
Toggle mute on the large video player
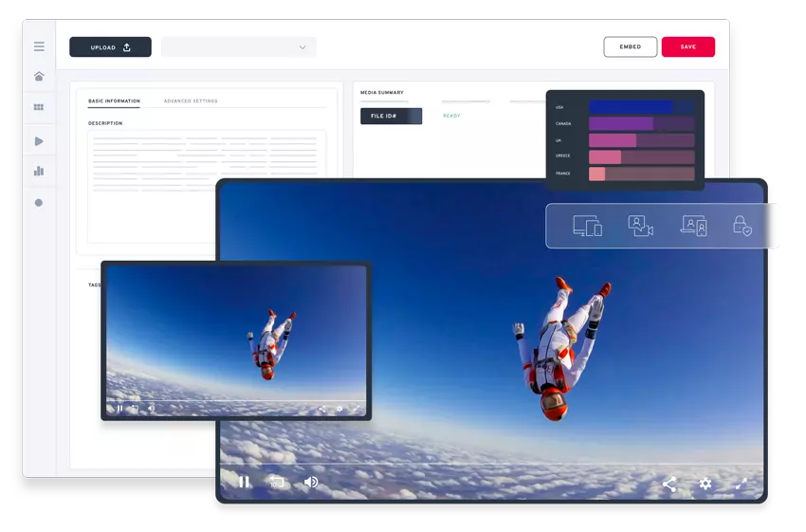click(x=310, y=482)
